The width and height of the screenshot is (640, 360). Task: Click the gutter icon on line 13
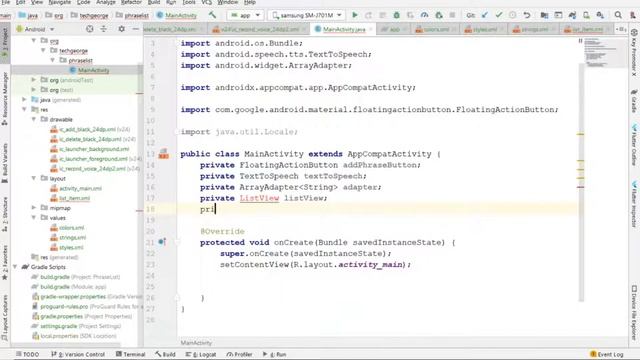tap(163, 154)
